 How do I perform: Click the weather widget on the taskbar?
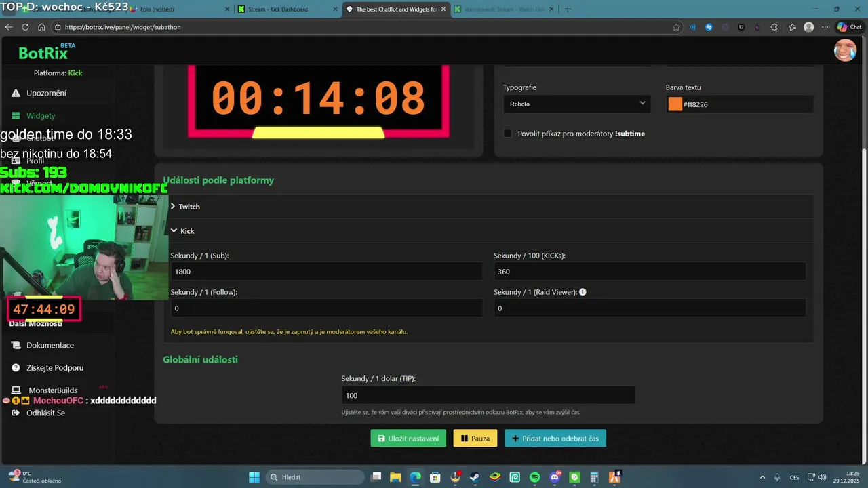[x=34, y=477]
